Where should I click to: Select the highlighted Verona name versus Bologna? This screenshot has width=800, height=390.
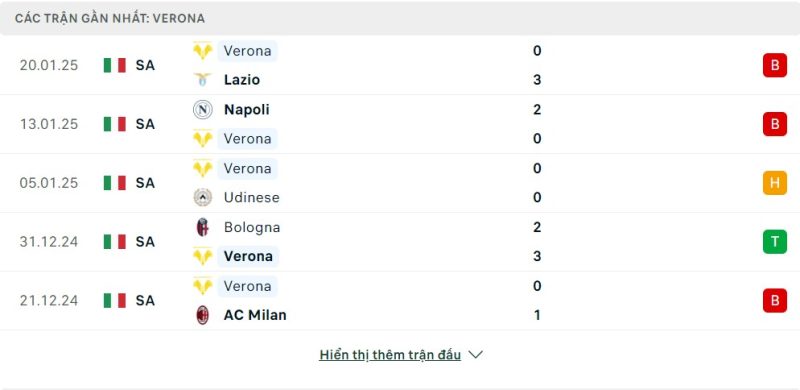pos(248,256)
